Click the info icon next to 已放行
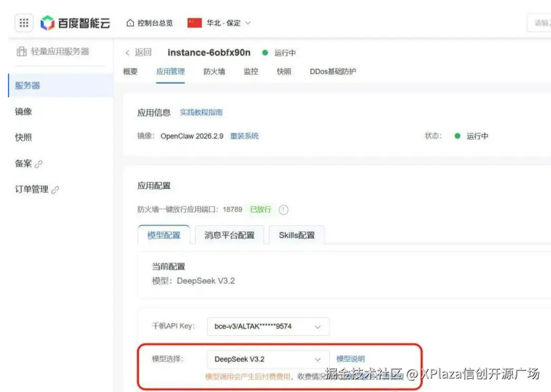 coord(284,210)
